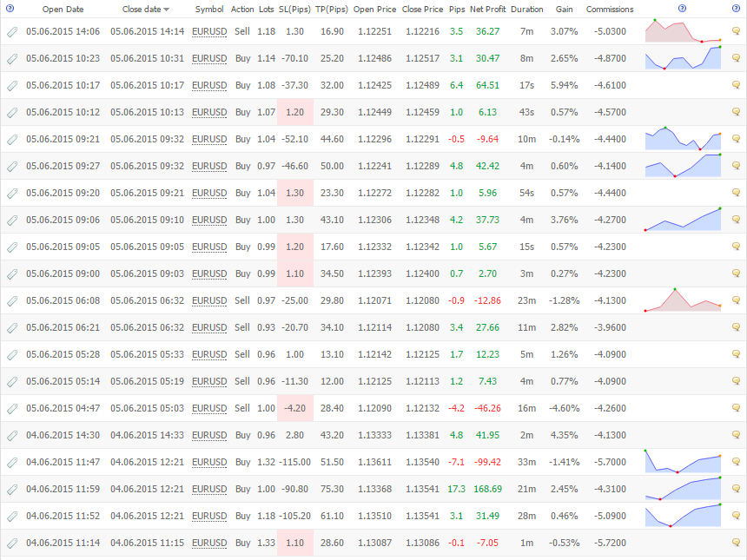View the mini chart on the 05.06.2015 09:27 row
The height and width of the screenshot is (560, 747).
click(x=684, y=165)
